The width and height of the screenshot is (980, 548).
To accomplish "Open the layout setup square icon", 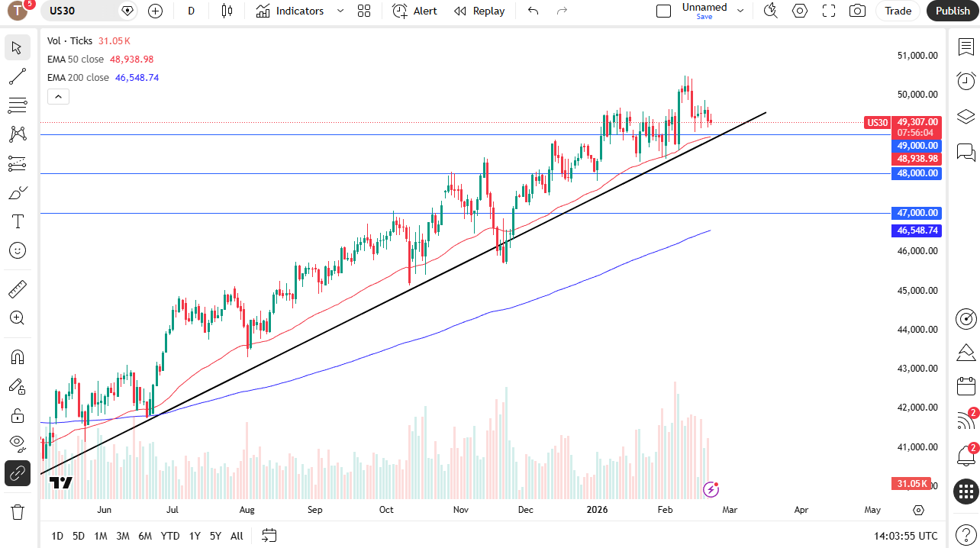I will pos(664,11).
